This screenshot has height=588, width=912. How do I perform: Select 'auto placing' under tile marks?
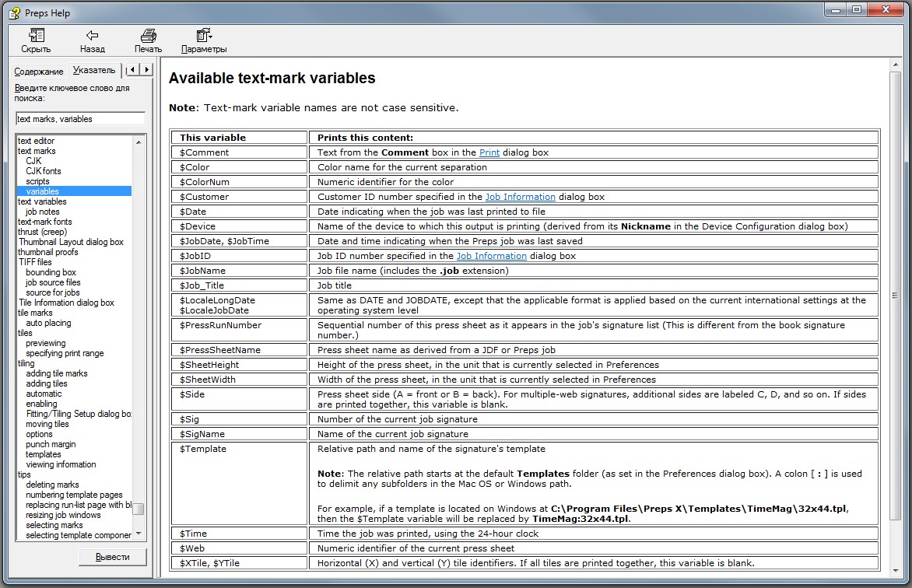48,323
